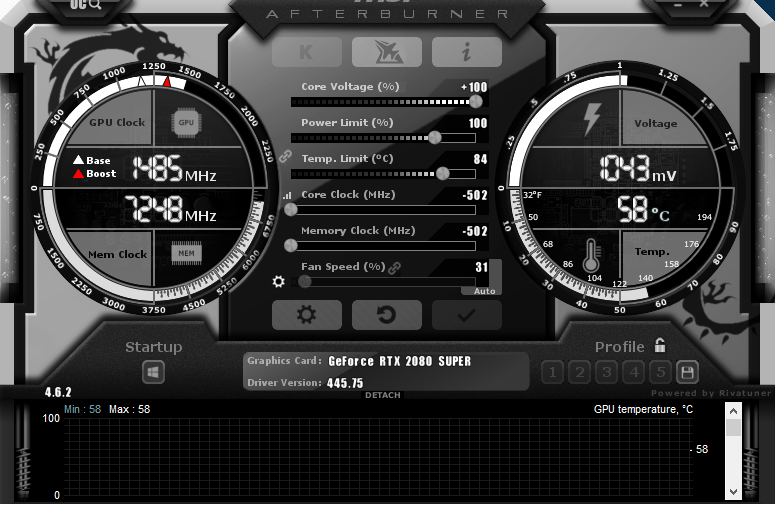Click the Core Voltage slider handle
The image size is (776, 505).
[x=476, y=101]
